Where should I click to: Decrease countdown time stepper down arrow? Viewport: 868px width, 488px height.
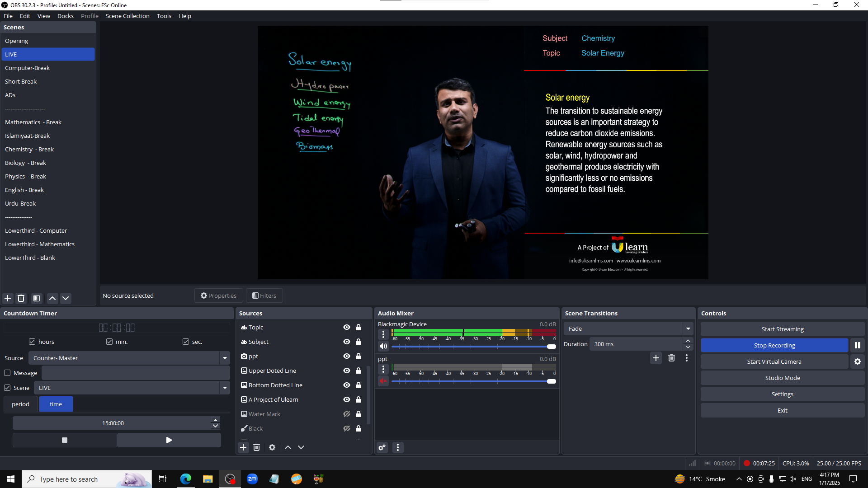pyautogui.click(x=216, y=426)
